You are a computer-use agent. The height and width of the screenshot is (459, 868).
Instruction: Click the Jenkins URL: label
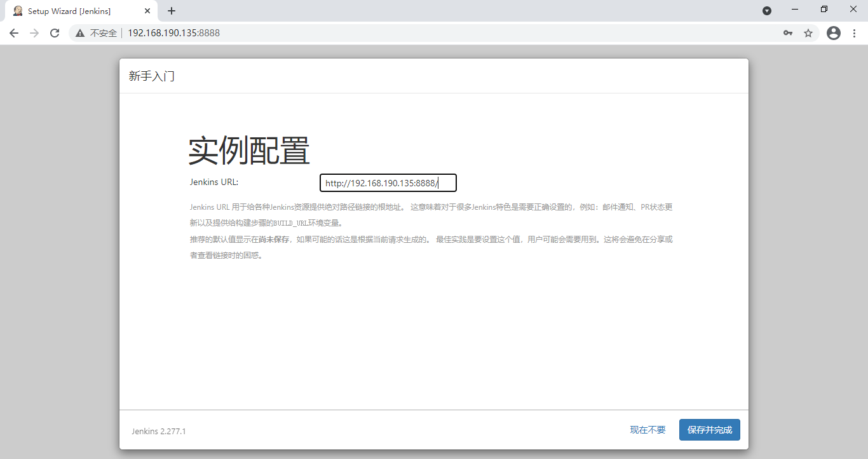click(x=214, y=182)
